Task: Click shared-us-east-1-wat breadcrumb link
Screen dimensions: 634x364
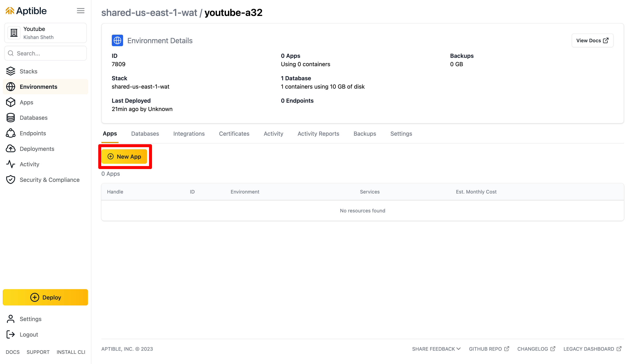Action: point(149,13)
